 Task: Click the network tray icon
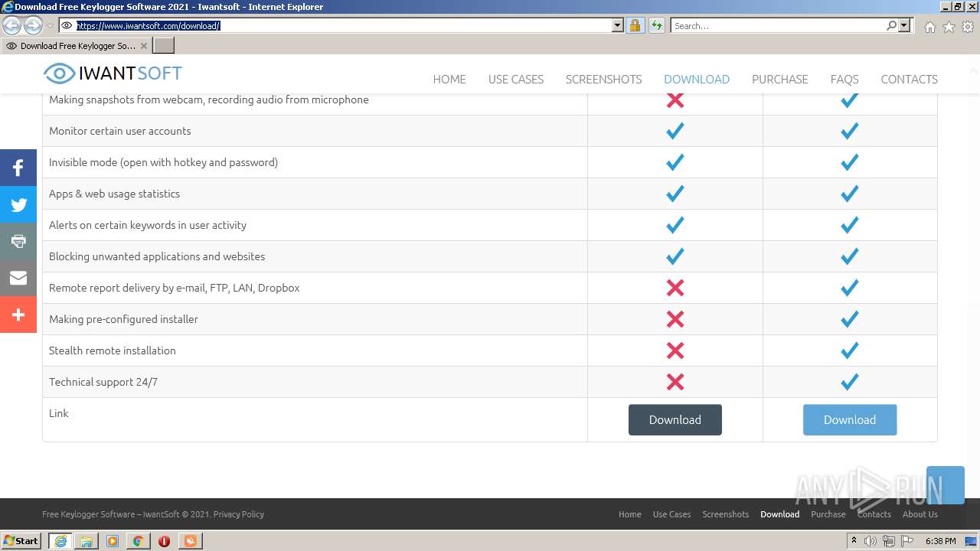click(x=889, y=541)
